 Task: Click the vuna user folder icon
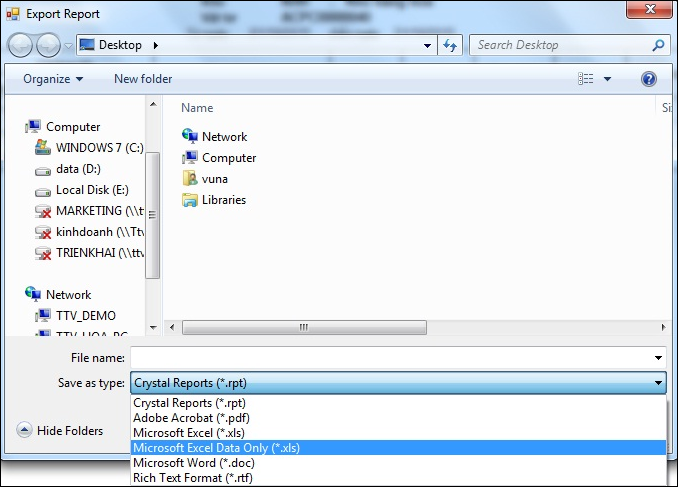click(x=190, y=178)
